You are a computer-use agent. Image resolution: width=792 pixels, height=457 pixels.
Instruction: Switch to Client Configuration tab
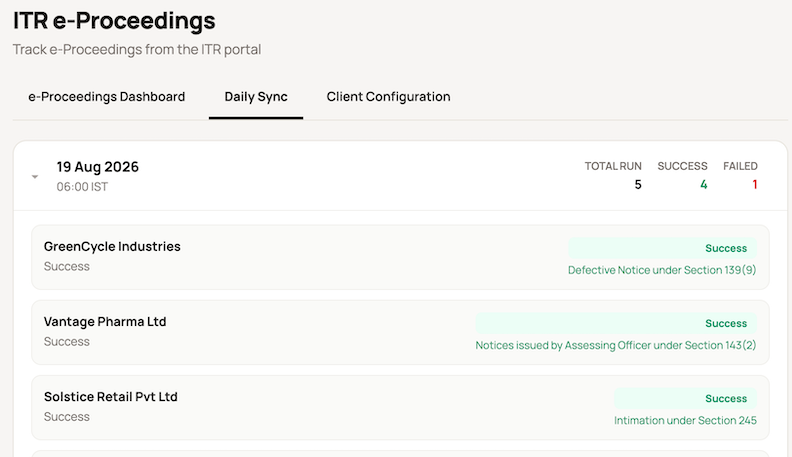tap(388, 96)
